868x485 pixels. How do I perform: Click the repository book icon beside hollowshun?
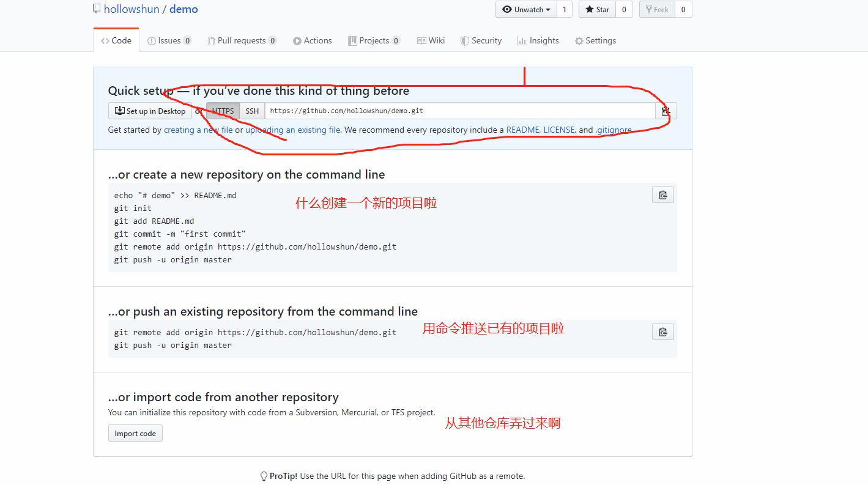point(97,9)
